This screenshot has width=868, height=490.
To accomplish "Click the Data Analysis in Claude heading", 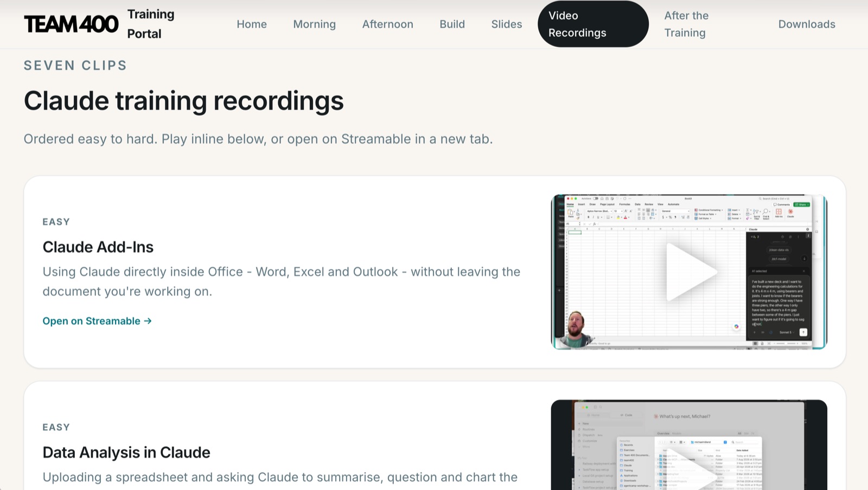I will click(x=126, y=453).
